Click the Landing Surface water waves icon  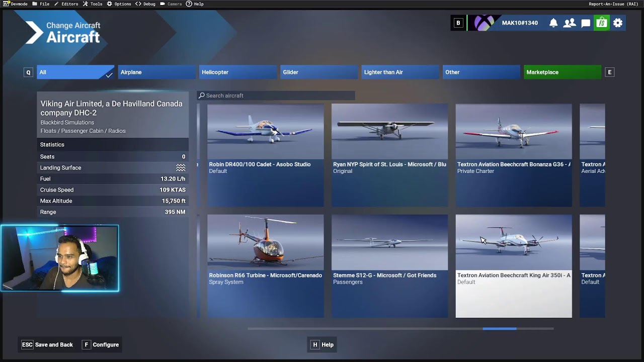point(181,167)
